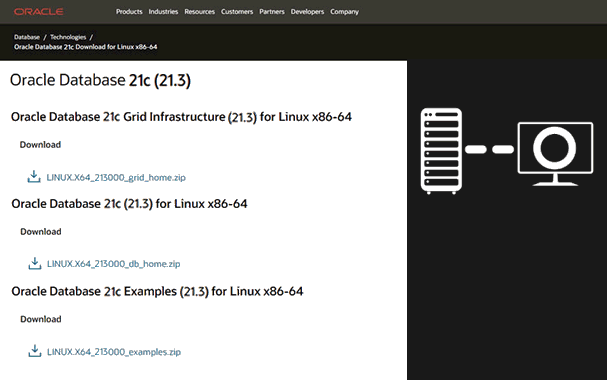Click the monitor illustration
The height and width of the screenshot is (380, 607).
[x=555, y=154]
